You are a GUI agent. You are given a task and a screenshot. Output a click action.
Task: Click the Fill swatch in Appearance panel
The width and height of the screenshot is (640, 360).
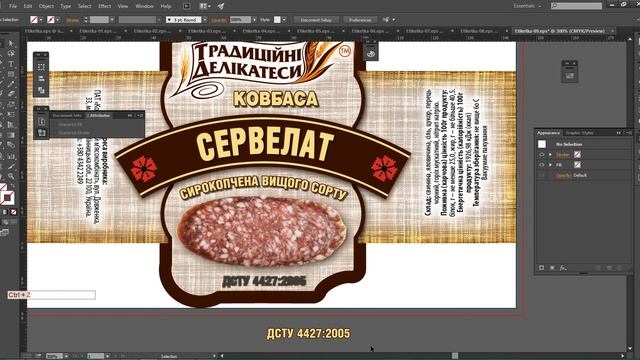[577, 164]
